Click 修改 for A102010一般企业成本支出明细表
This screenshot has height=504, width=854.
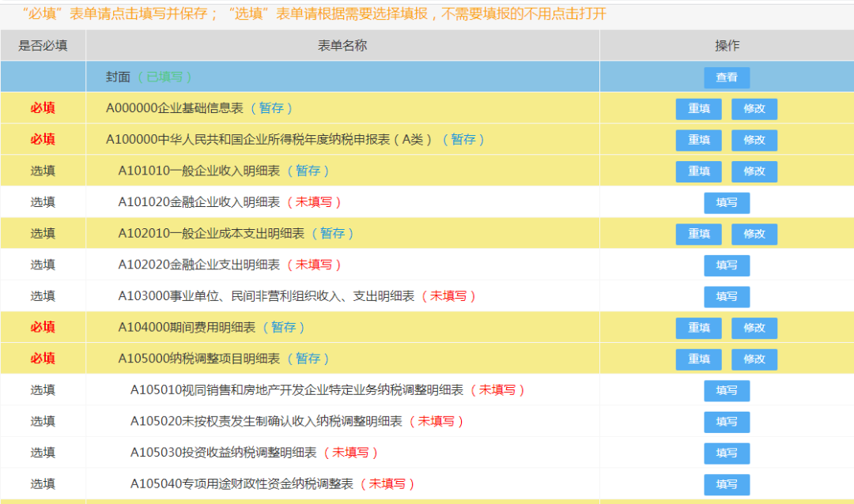(754, 234)
